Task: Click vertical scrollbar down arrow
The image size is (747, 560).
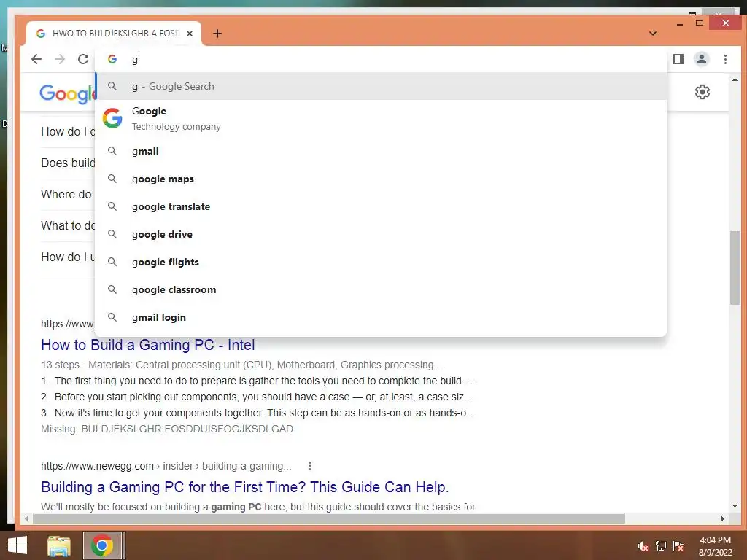Action: 735,506
